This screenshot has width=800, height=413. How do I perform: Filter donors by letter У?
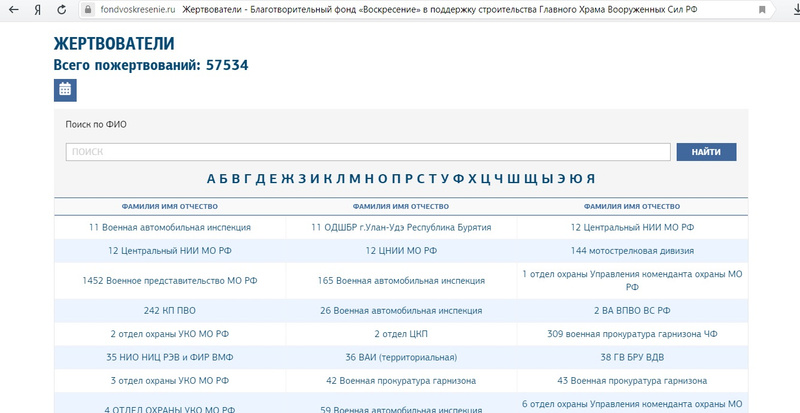[445, 179]
